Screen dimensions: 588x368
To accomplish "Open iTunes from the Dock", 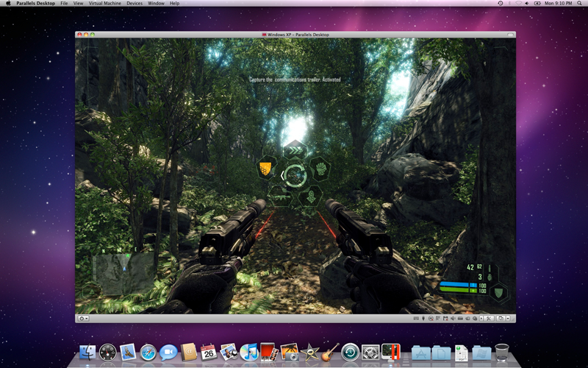I will [248, 353].
